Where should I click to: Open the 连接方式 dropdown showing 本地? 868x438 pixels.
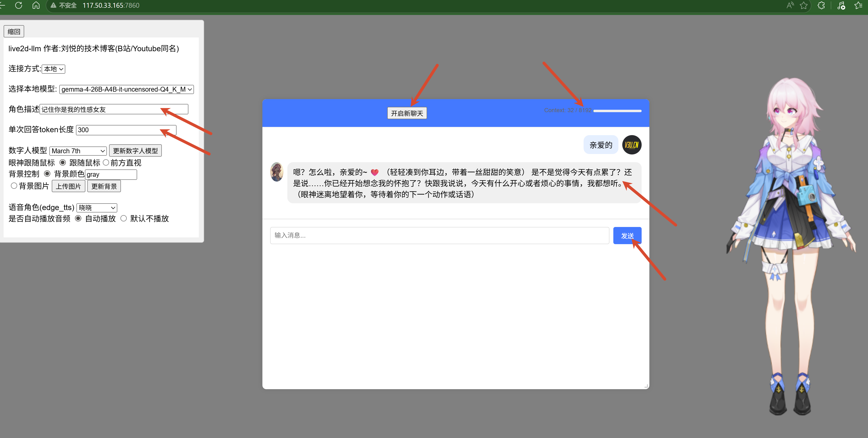[53, 69]
